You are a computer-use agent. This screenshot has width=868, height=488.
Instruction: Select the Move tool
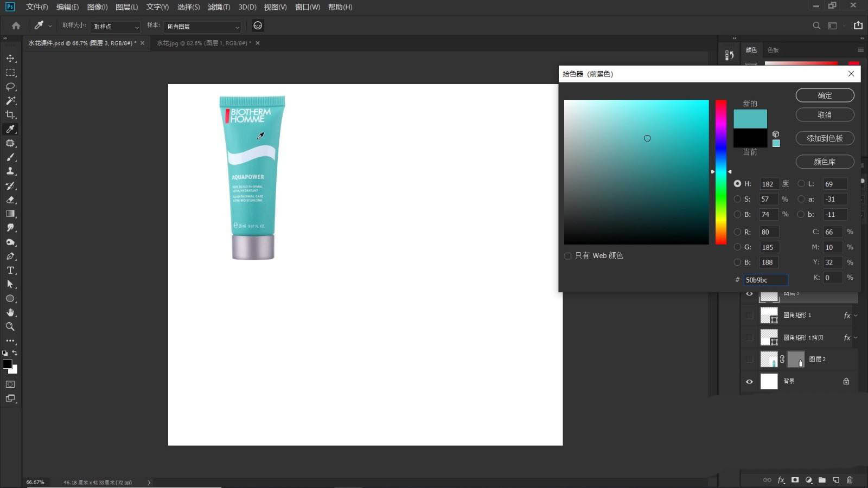pyautogui.click(x=10, y=58)
